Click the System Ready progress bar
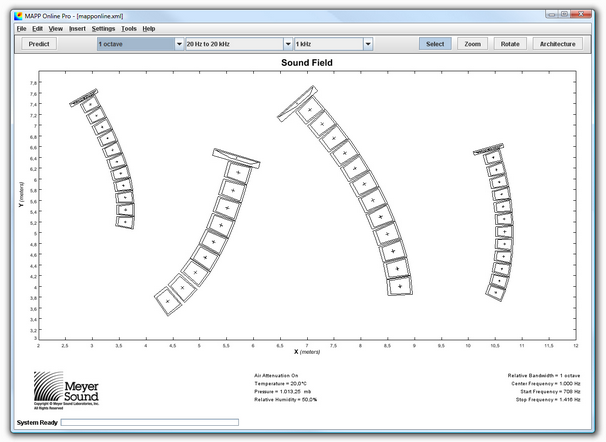This screenshot has width=606, height=442. click(x=150, y=423)
